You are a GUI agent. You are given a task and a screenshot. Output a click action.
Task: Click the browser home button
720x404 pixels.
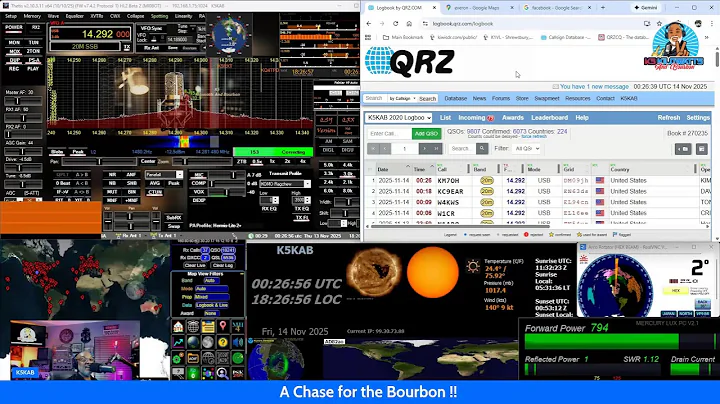(x=409, y=23)
